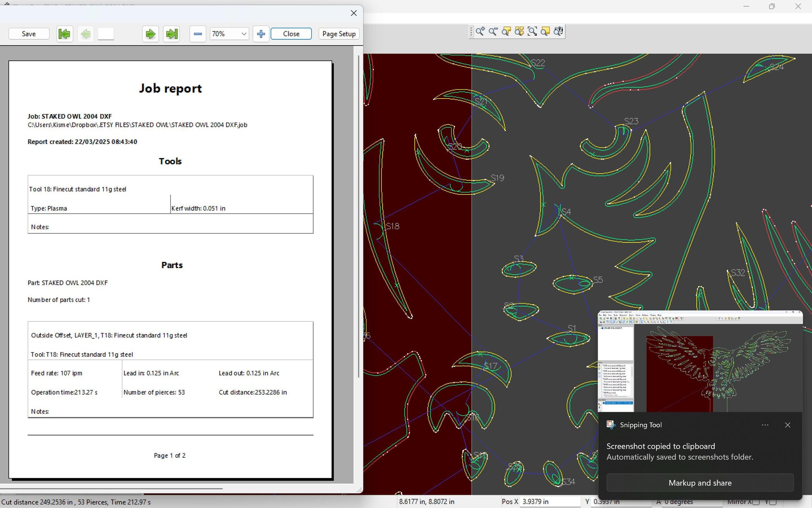Zoom to all parts icon

point(519,32)
